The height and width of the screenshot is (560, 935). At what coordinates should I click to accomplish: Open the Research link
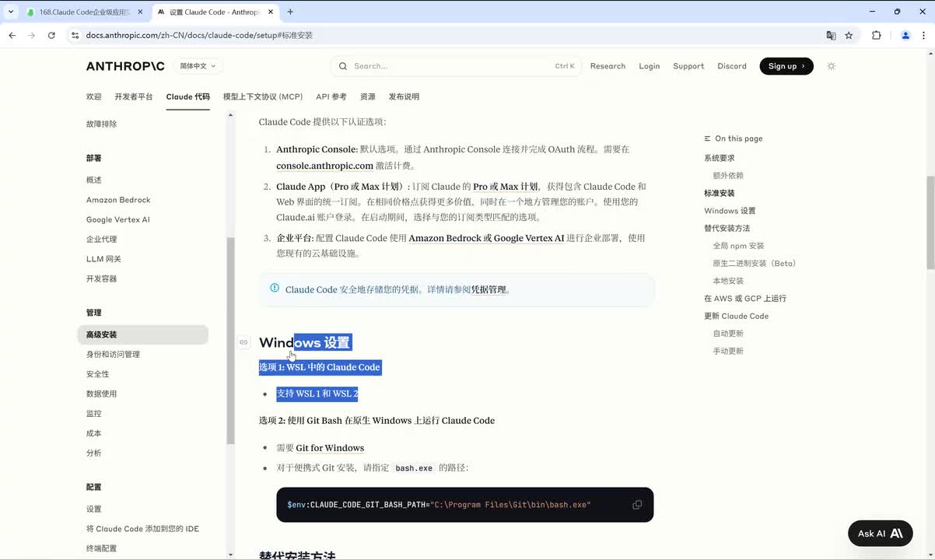[608, 66]
